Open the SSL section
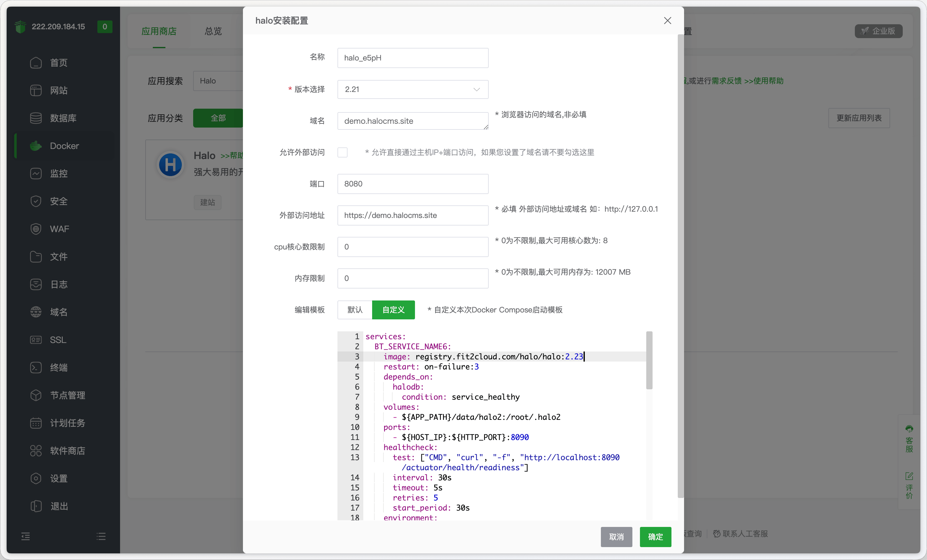This screenshot has width=927, height=560. coord(58,340)
